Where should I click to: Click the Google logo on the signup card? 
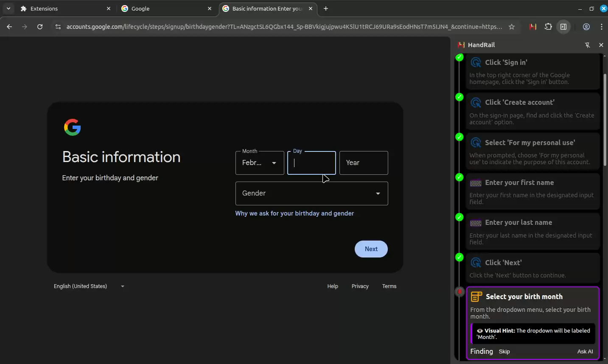click(73, 127)
